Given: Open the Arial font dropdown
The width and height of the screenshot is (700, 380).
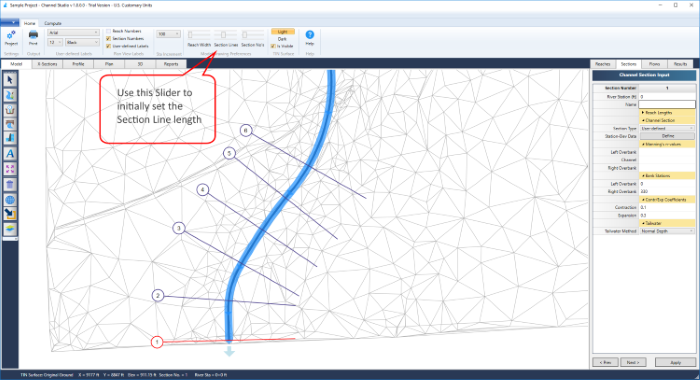Looking at the screenshot, I should click(73, 33).
